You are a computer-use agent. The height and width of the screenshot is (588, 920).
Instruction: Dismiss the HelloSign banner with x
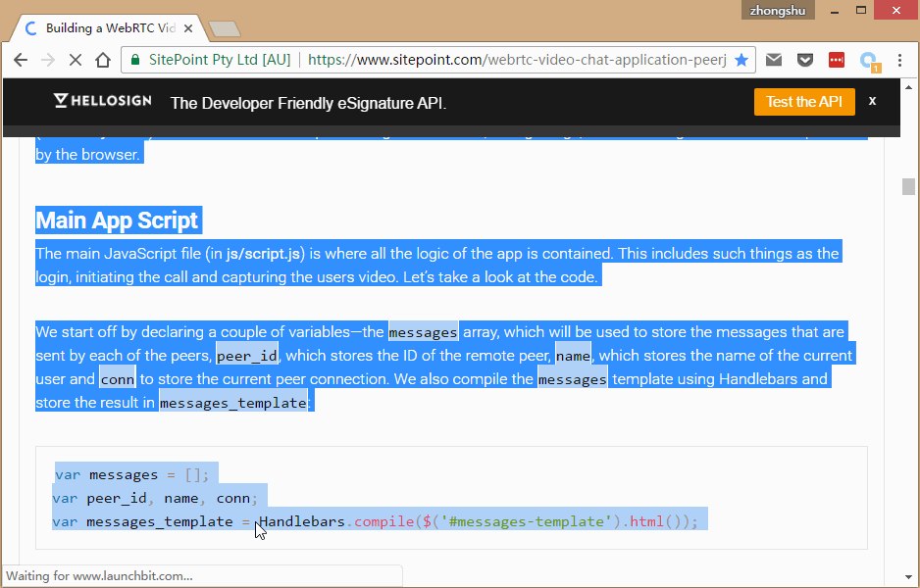873,101
